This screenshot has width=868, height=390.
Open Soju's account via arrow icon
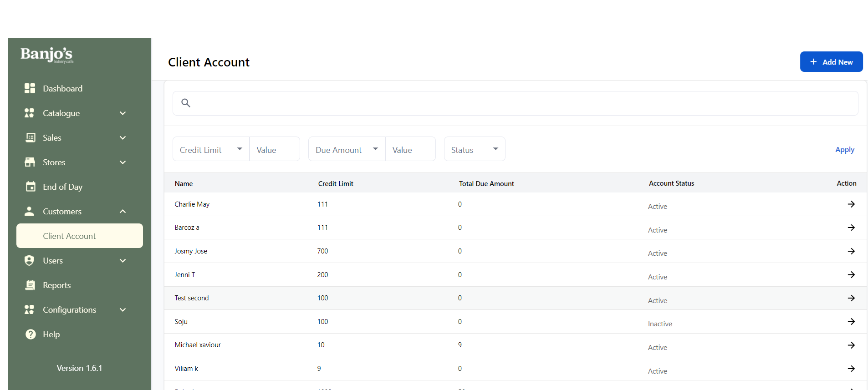[851, 322]
